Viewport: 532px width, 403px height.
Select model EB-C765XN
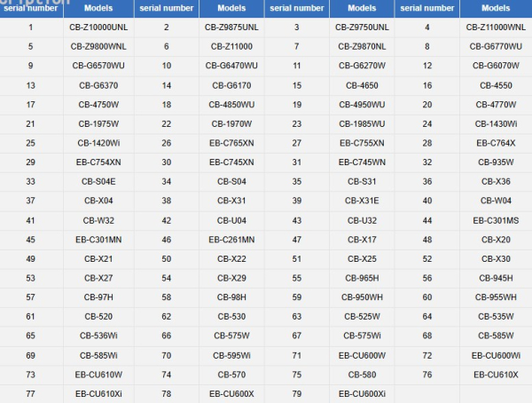tap(231, 143)
